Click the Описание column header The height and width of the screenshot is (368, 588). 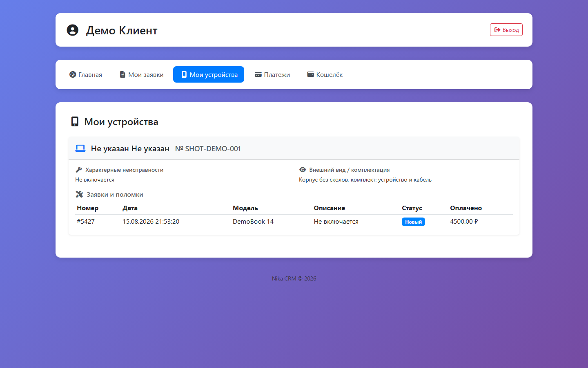330,208
